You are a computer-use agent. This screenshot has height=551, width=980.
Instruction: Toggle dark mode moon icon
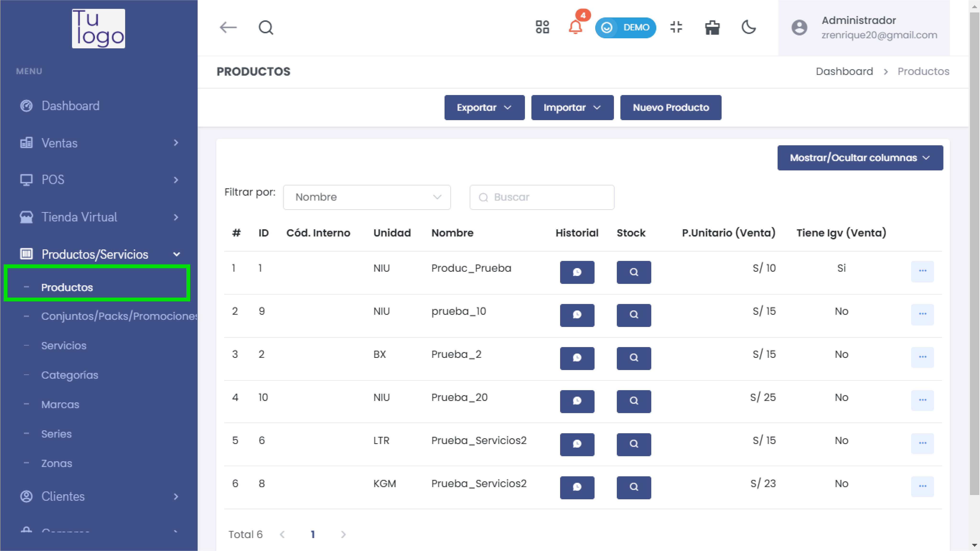[748, 27]
